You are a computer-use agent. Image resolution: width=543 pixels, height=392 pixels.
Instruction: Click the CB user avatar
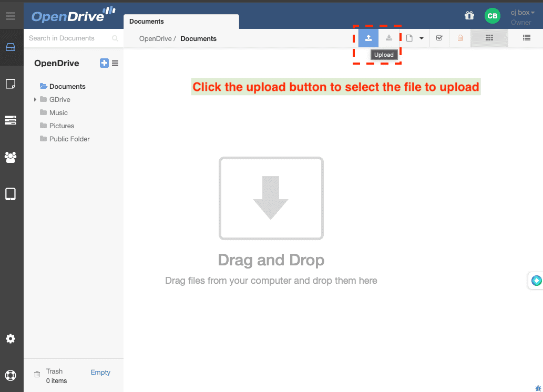tap(492, 16)
